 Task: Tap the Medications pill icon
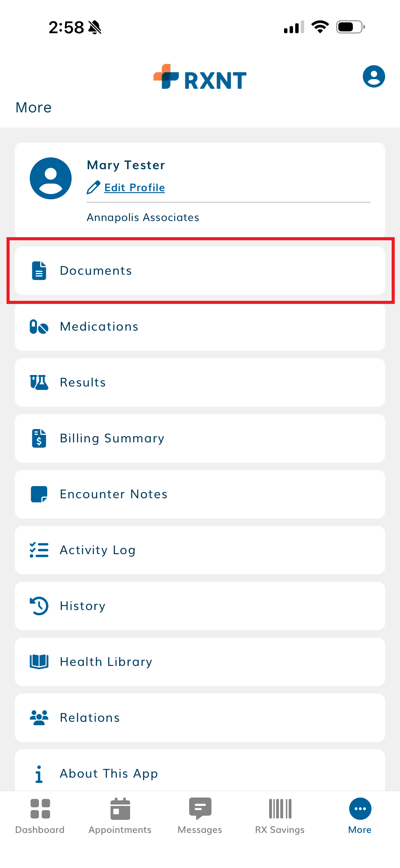(39, 327)
